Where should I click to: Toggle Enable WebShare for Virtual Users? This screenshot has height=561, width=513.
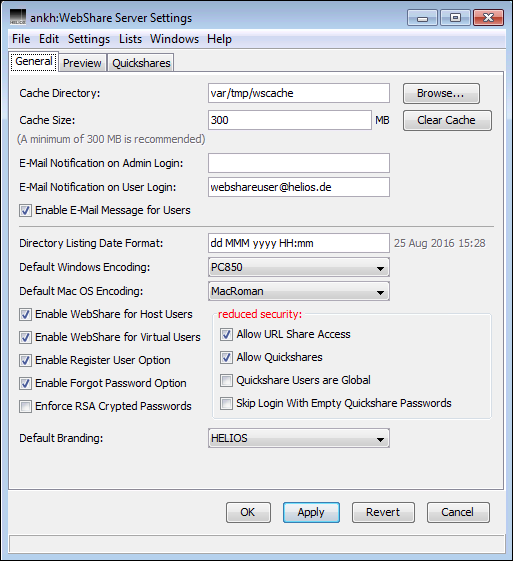(x=25, y=337)
